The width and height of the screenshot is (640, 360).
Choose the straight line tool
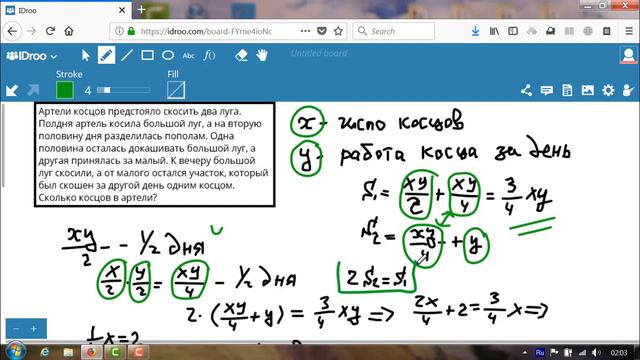pyautogui.click(x=127, y=56)
